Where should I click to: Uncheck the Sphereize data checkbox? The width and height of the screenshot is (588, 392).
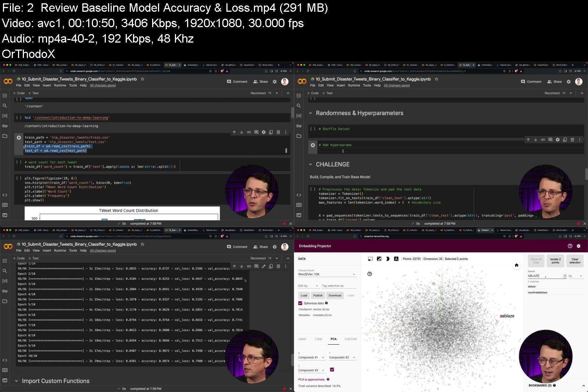pos(300,303)
